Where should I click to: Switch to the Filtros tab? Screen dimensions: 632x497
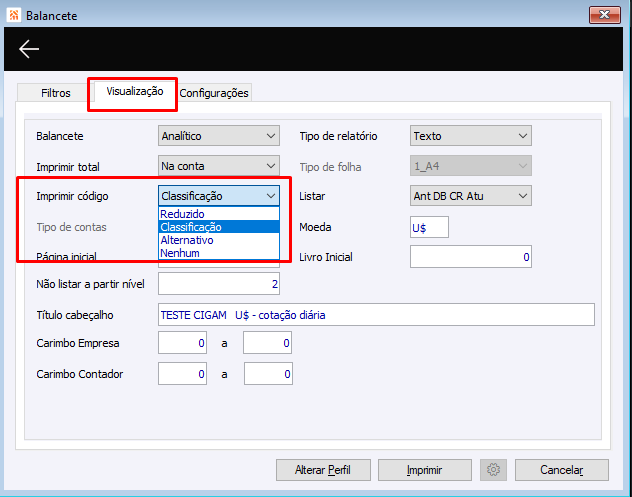click(x=56, y=93)
